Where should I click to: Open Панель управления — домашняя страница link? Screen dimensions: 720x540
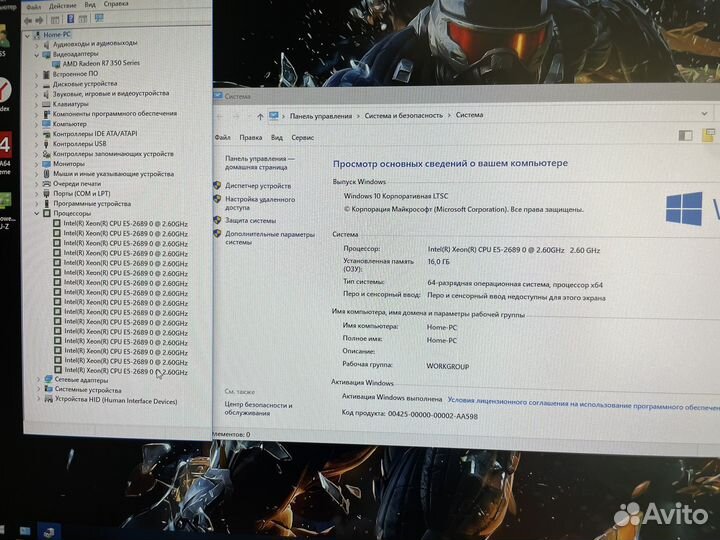click(260, 163)
